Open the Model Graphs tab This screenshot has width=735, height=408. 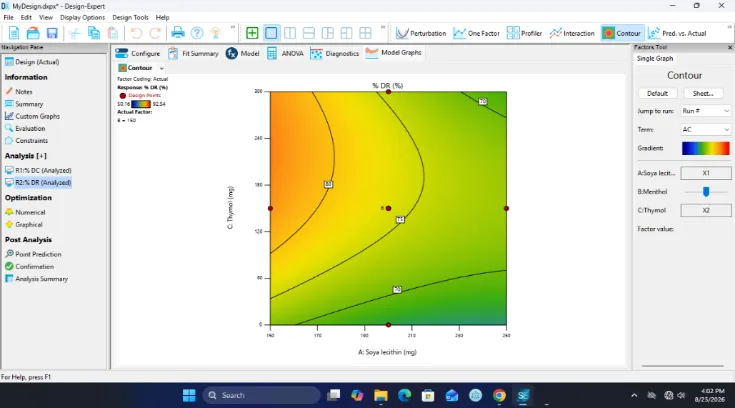coord(394,53)
